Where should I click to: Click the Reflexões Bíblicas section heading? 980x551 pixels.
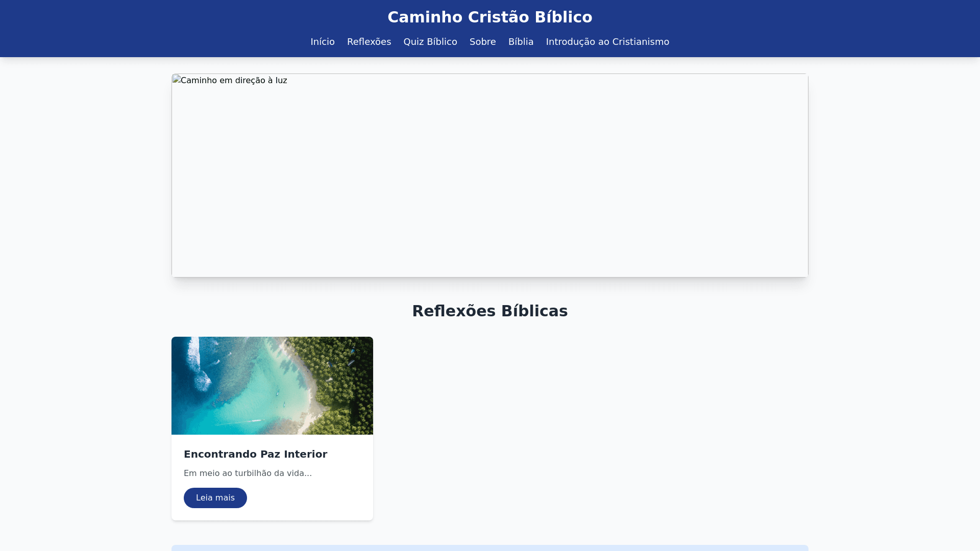click(x=490, y=311)
